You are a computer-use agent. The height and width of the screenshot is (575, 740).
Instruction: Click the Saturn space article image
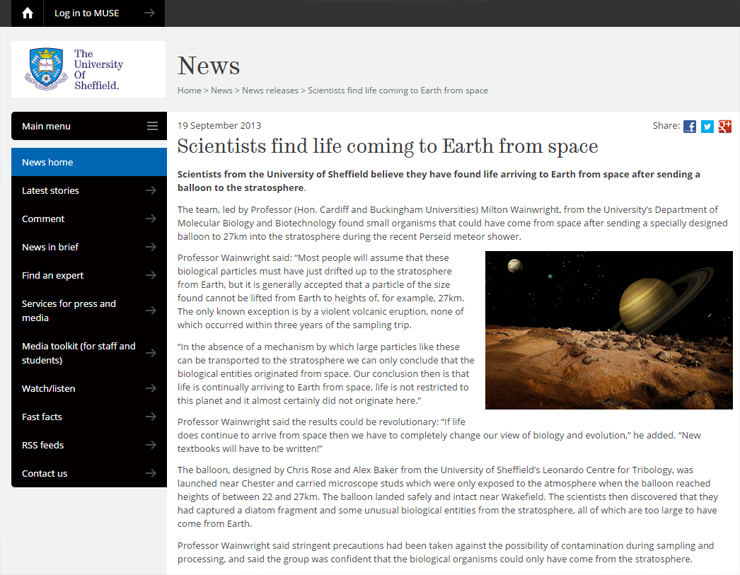coord(608,330)
